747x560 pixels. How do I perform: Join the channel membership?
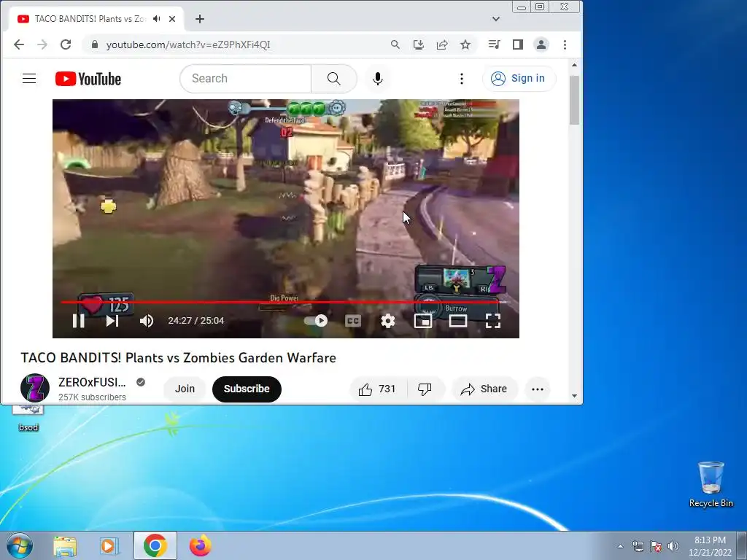[x=185, y=389]
